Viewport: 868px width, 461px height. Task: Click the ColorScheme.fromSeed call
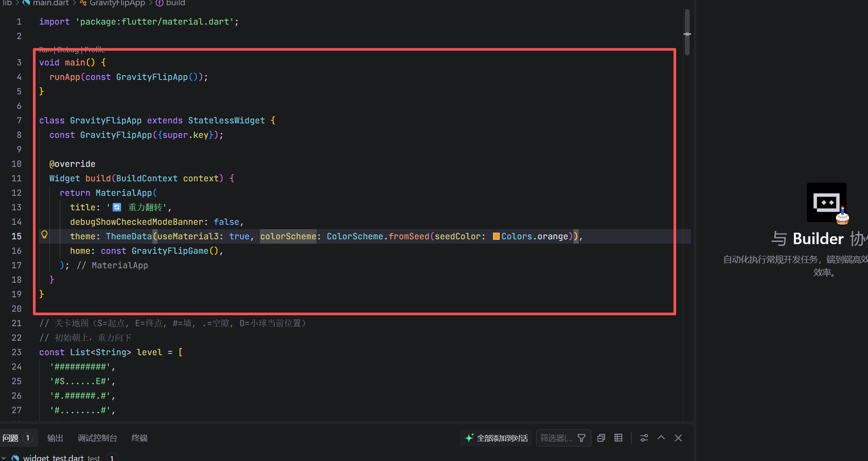378,236
